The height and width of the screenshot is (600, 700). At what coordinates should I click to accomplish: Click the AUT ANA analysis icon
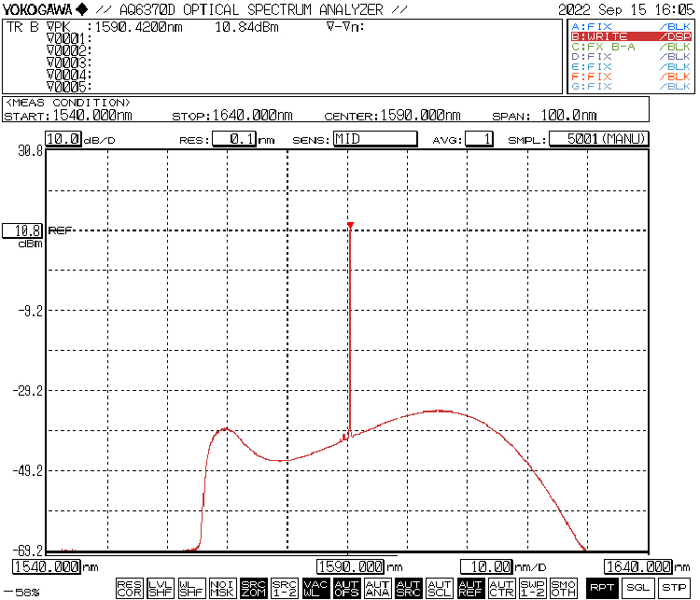[x=377, y=588]
